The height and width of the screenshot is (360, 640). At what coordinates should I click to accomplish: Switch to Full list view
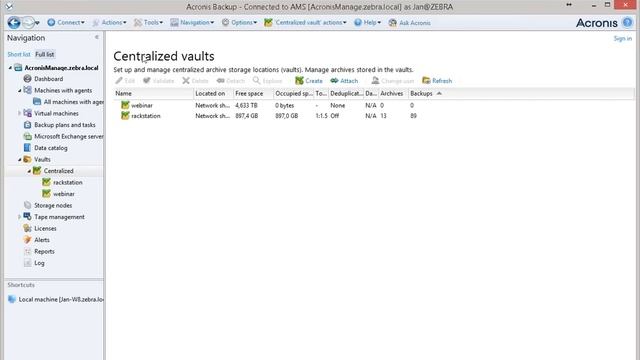(44, 54)
